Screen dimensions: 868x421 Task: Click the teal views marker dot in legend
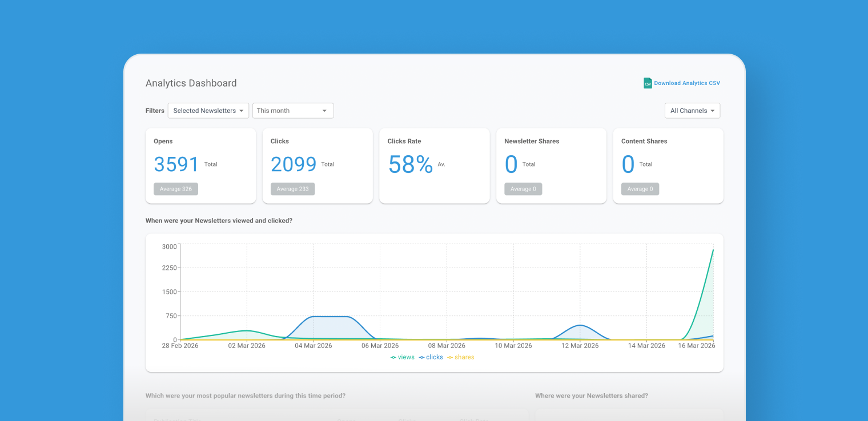[393, 357]
